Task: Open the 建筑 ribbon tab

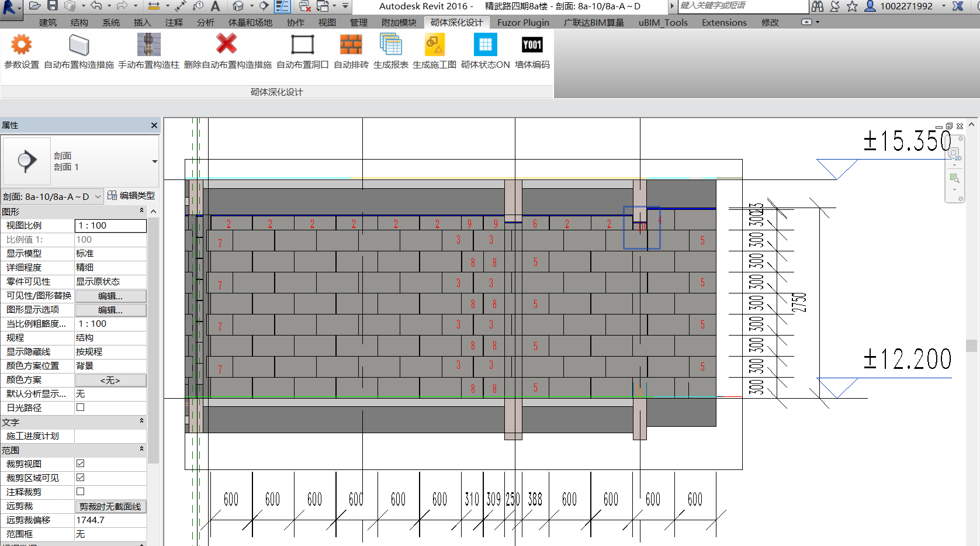Action: pos(48,23)
